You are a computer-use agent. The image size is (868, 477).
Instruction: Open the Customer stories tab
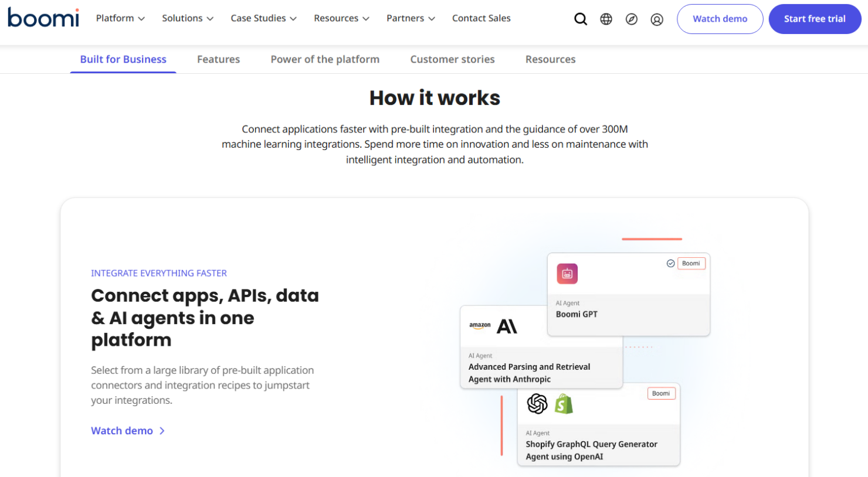click(452, 59)
